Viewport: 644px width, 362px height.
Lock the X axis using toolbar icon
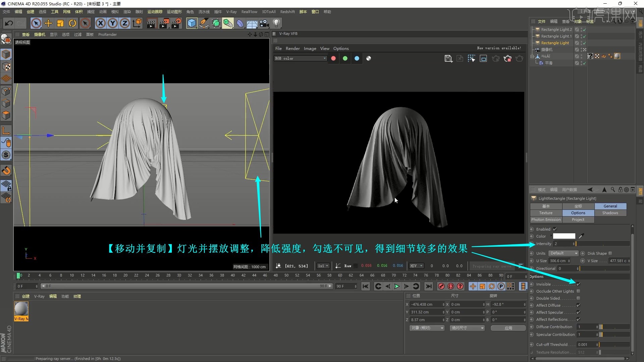point(100,23)
